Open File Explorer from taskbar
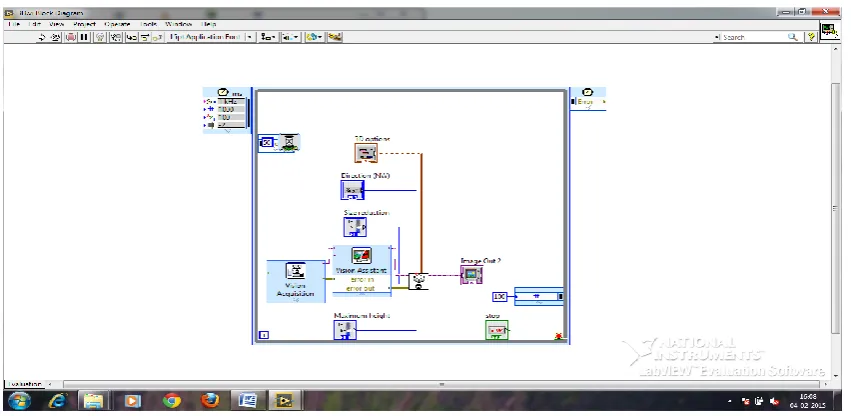 coord(94,401)
